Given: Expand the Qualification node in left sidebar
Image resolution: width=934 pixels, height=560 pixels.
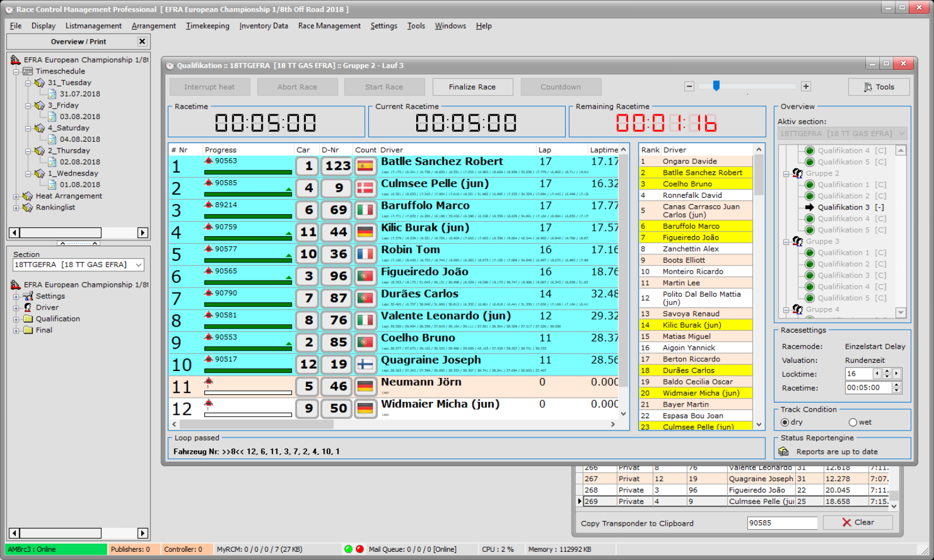Looking at the screenshot, I should coord(16,318).
